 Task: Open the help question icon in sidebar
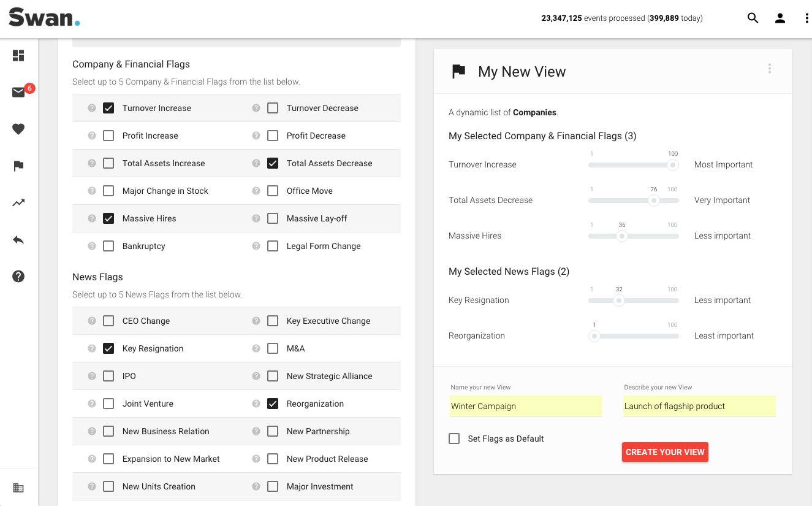click(x=18, y=276)
